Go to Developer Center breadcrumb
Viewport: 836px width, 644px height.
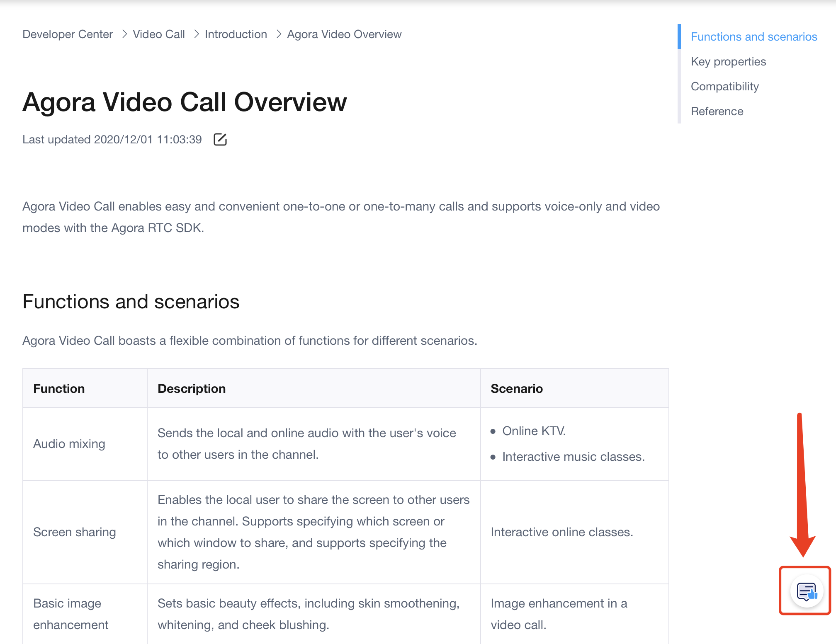(68, 34)
